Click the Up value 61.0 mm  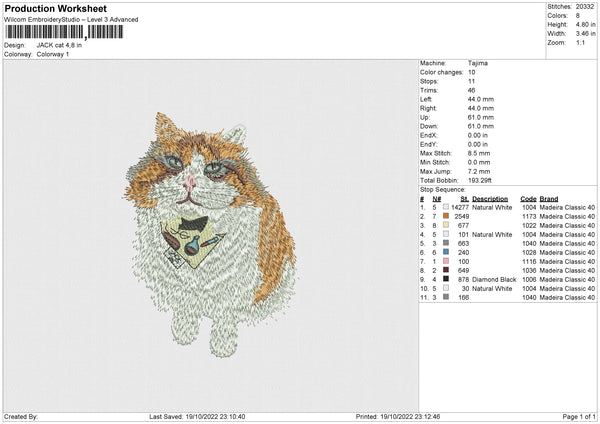click(481, 117)
